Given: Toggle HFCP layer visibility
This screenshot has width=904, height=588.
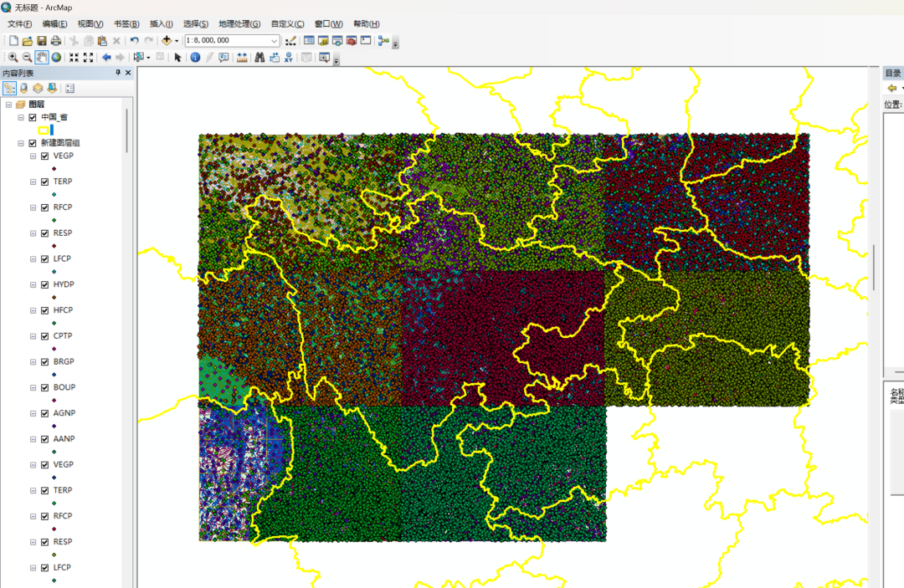Looking at the screenshot, I should click(x=45, y=310).
